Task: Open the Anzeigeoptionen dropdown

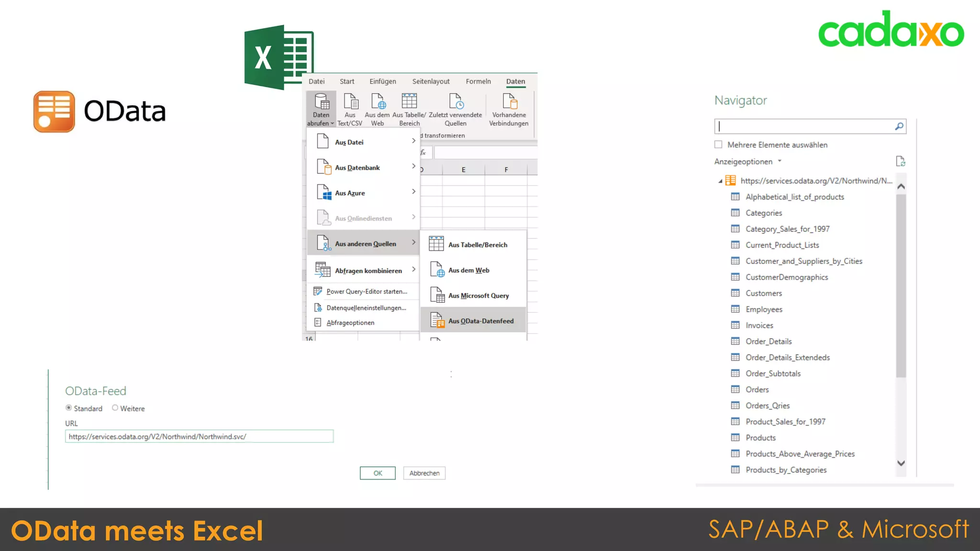Action: coord(748,162)
